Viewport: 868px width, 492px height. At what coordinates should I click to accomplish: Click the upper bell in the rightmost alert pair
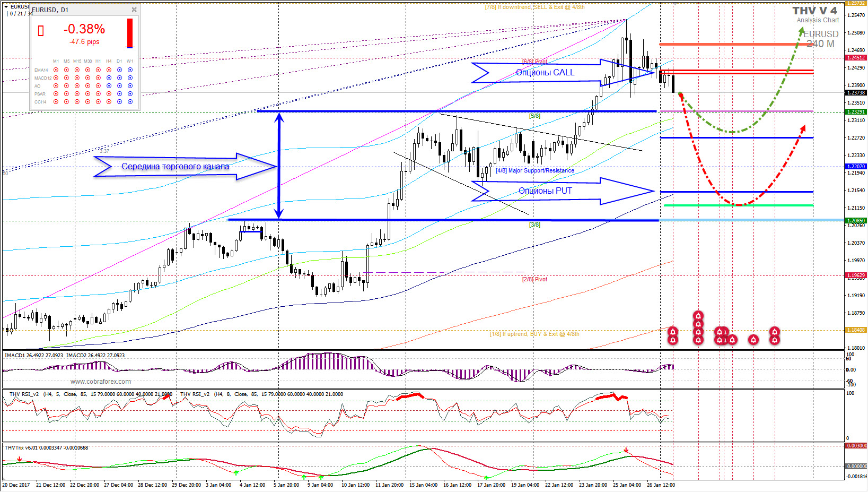coord(774,332)
